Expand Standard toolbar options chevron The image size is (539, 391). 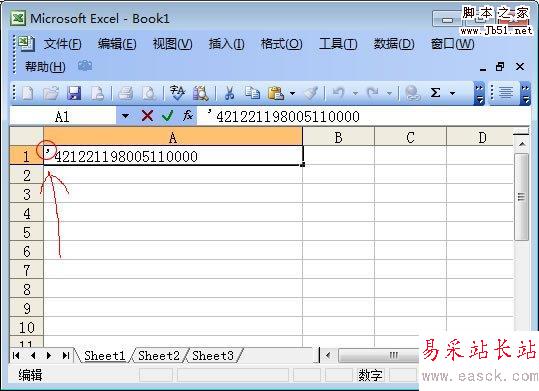click(479, 93)
